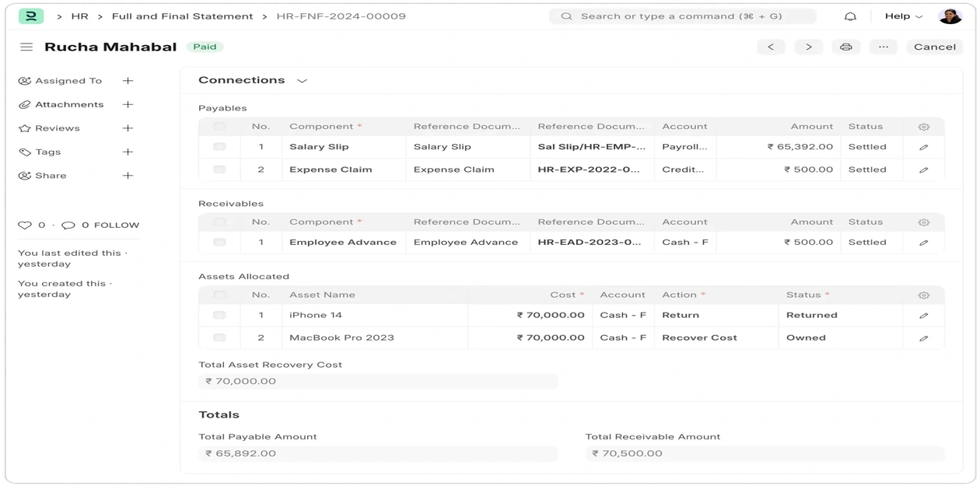Focus the search or command bar
Viewport: 980px width, 486px height.
[682, 16]
